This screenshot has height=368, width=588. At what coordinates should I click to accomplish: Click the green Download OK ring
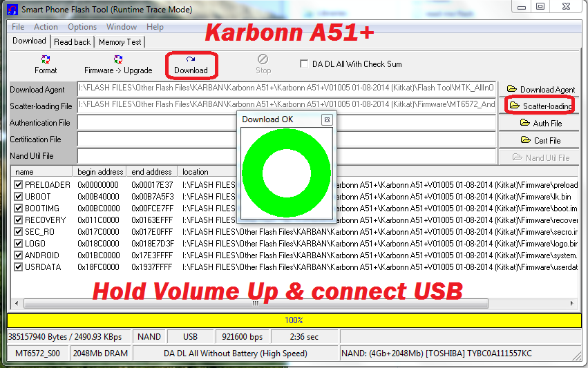click(x=287, y=173)
